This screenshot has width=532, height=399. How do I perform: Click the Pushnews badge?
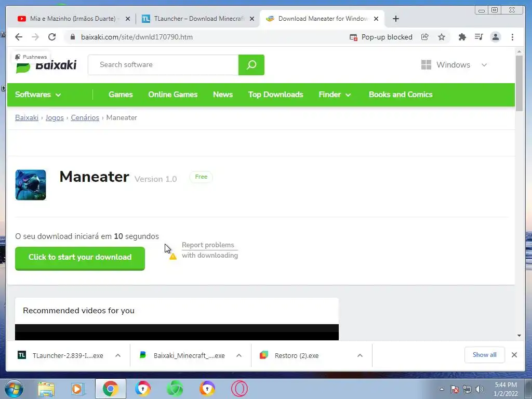coord(31,57)
